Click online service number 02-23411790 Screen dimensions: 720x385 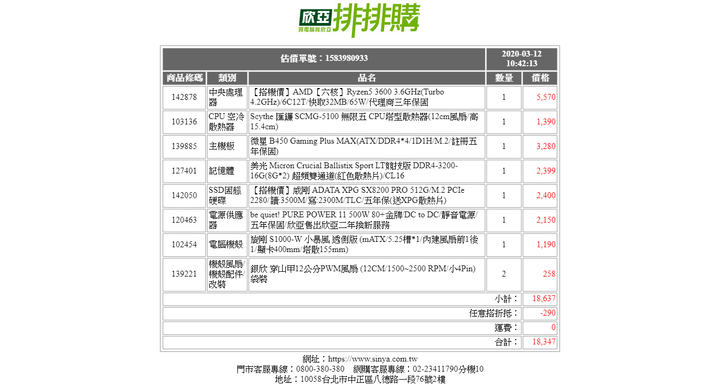pos(435,369)
